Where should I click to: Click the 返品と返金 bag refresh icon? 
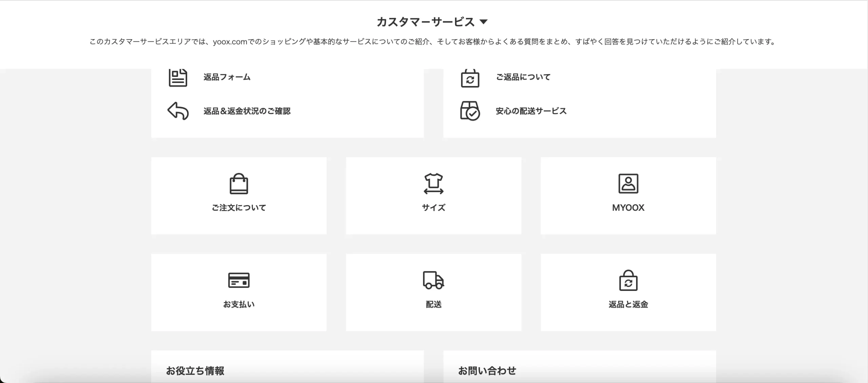click(628, 280)
